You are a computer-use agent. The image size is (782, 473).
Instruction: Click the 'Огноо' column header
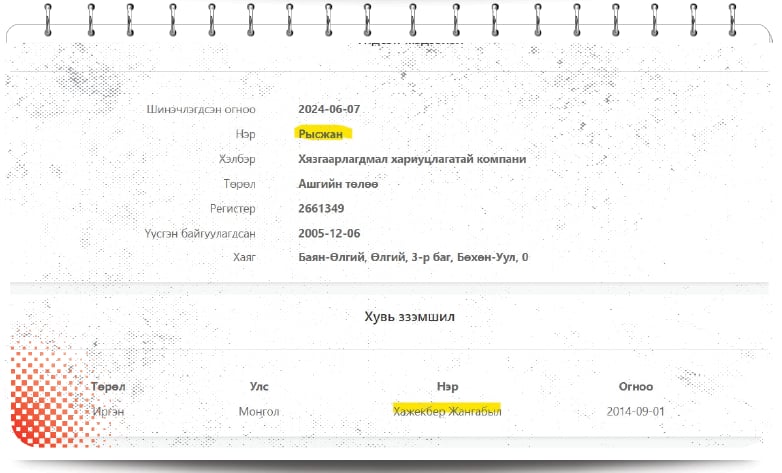pyautogui.click(x=636, y=387)
